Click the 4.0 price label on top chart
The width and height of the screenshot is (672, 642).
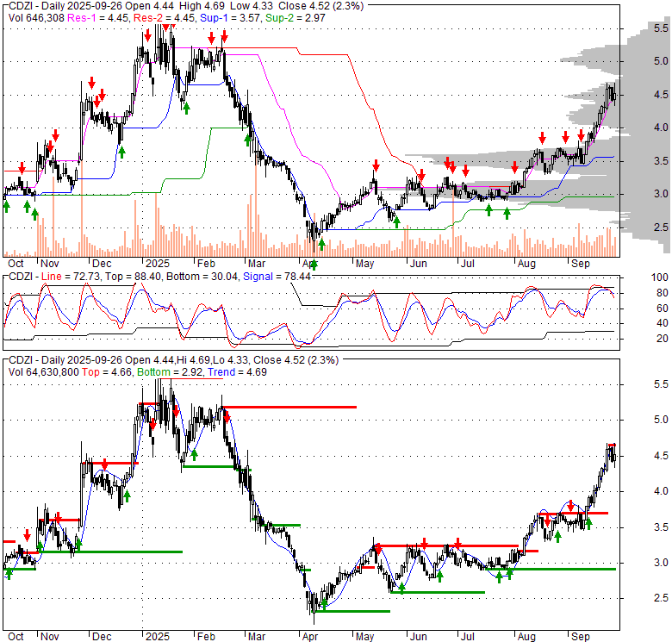pyautogui.click(x=661, y=128)
